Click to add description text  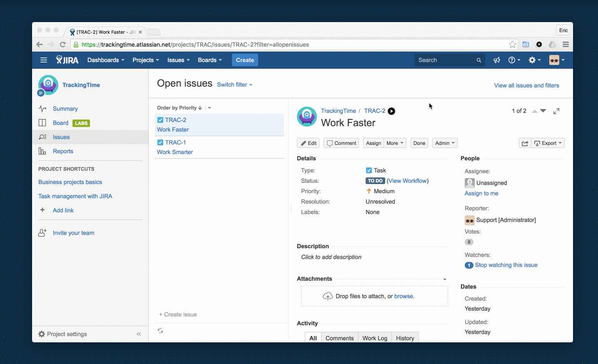click(331, 257)
